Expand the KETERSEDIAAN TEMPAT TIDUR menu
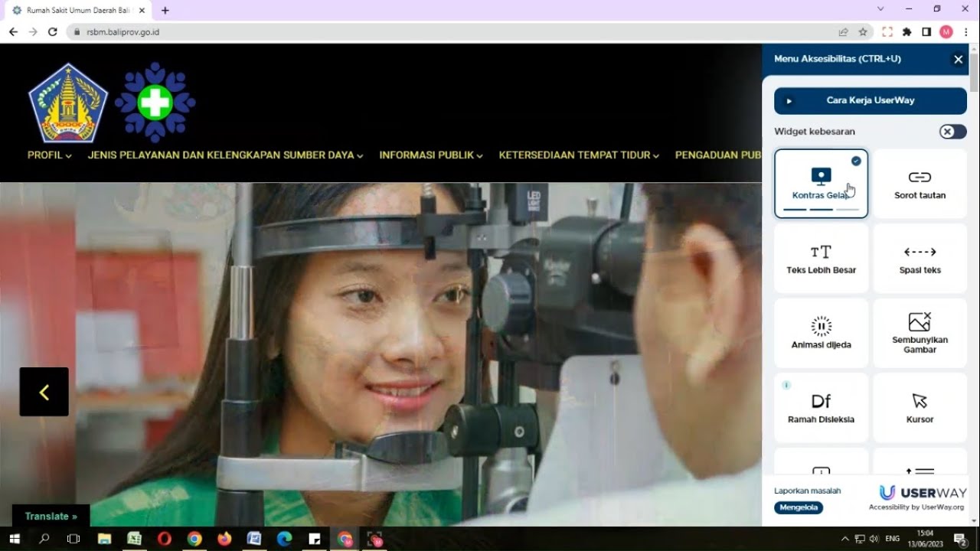 [x=579, y=155]
